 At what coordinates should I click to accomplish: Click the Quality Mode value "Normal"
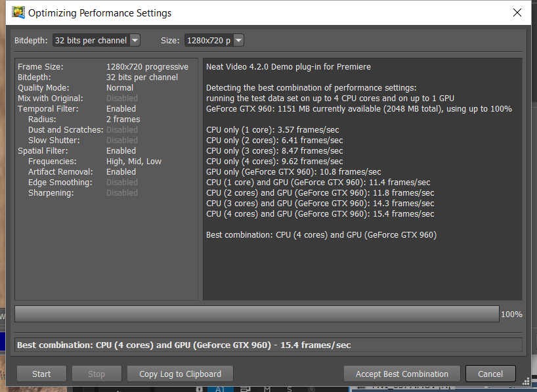click(x=119, y=88)
